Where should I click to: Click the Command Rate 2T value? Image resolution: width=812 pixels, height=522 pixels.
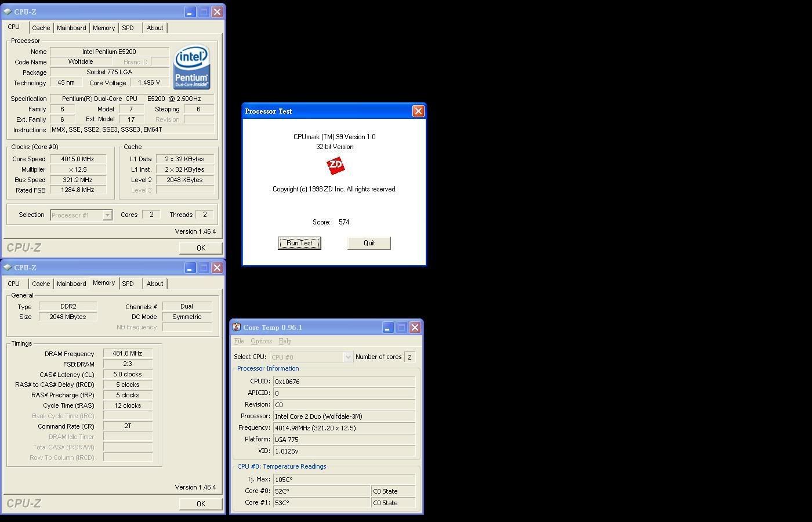click(x=128, y=426)
